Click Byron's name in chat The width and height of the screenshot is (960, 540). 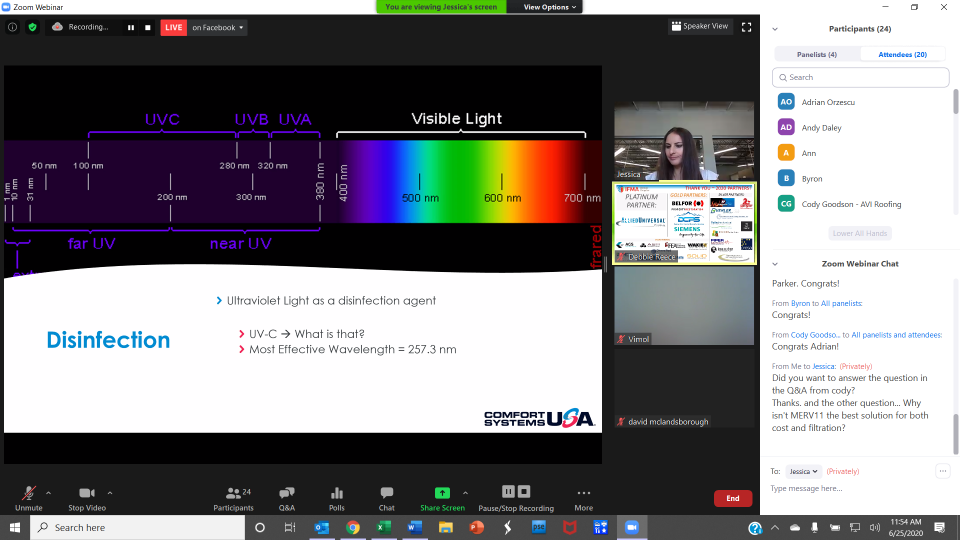click(800, 303)
